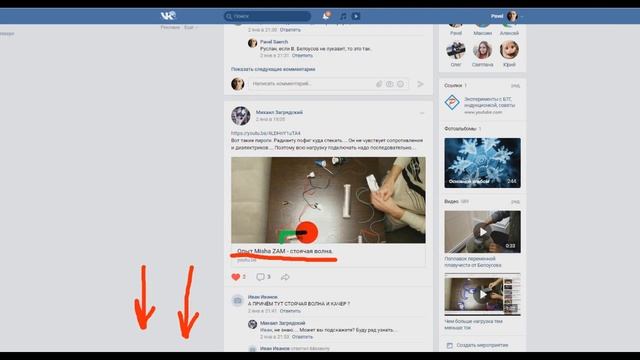Open Юрий's avatar in members block
The height and width of the screenshot is (360, 640).
509,50
